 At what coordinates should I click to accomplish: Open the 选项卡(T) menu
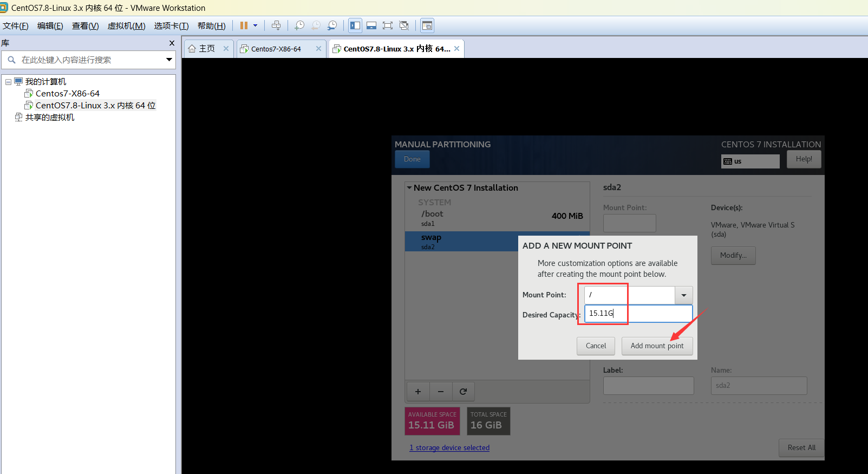172,26
